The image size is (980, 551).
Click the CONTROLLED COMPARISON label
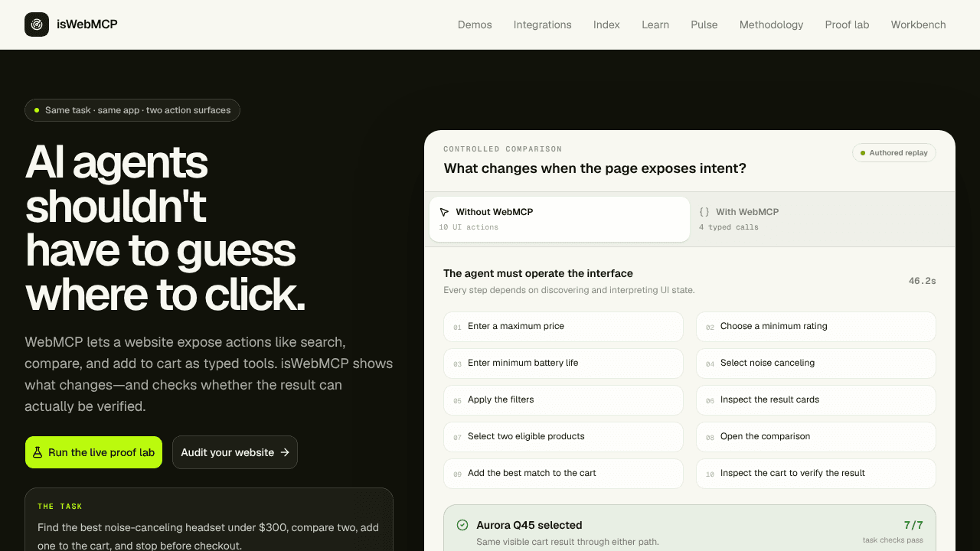click(x=502, y=149)
